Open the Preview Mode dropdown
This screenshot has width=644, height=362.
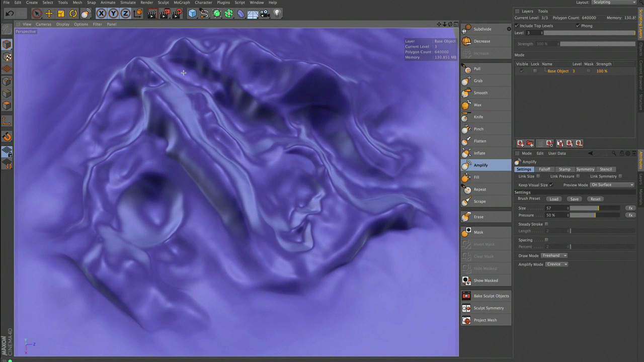(612, 185)
